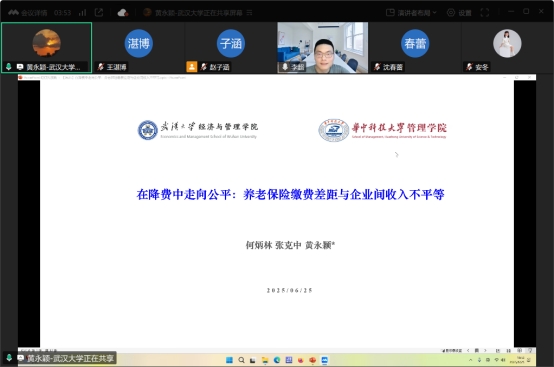Click the Windows Start button in taskbar
Screen dimensions: 554x367
pos(229,360)
